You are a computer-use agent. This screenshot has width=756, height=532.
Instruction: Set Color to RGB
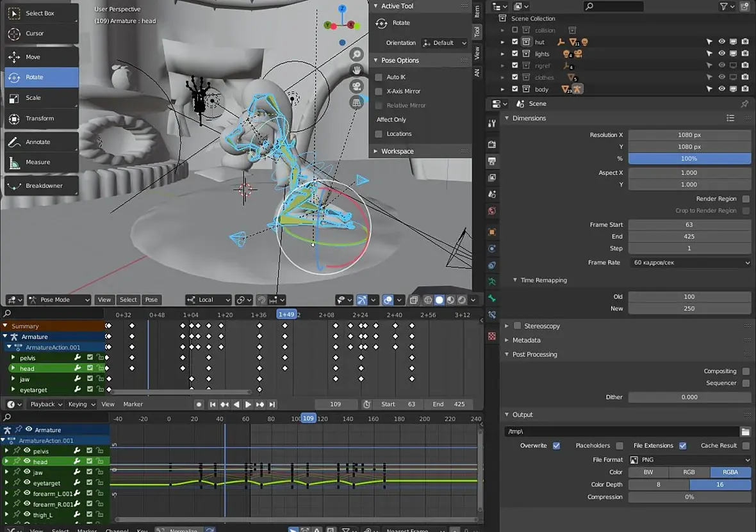coord(689,472)
